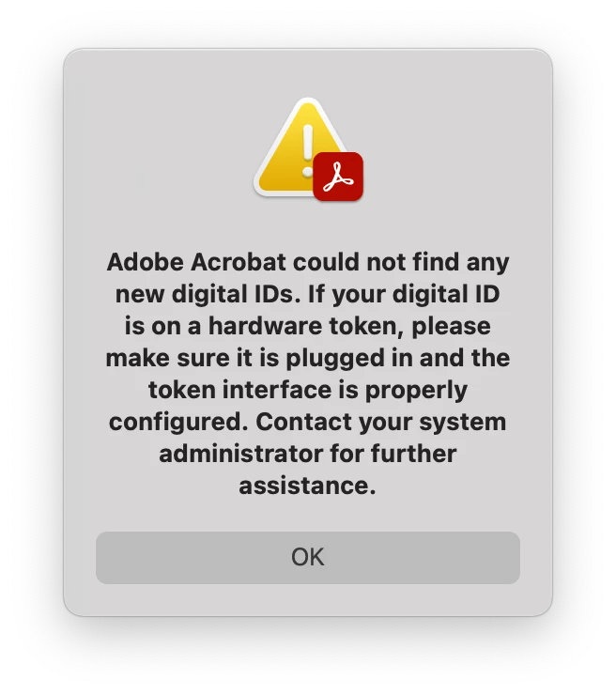Viewport: 616px width, 695px height.
Task: Click the word 'configured.' in the message
Action: click(x=178, y=423)
